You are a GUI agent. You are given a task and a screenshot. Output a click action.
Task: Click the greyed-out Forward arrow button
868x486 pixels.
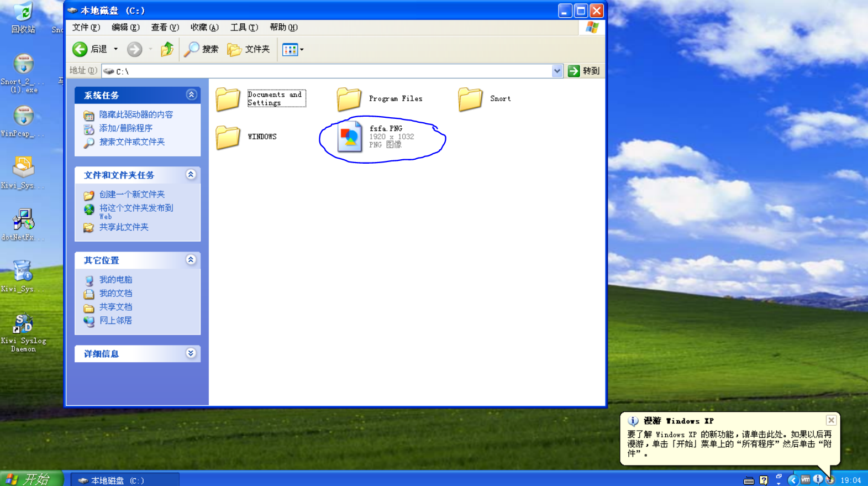click(x=134, y=49)
